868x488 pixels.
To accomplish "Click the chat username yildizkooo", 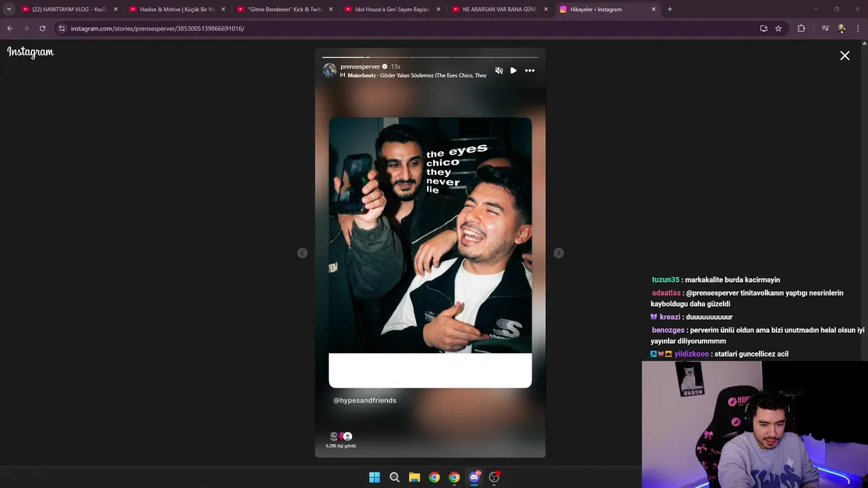I will (x=691, y=354).
